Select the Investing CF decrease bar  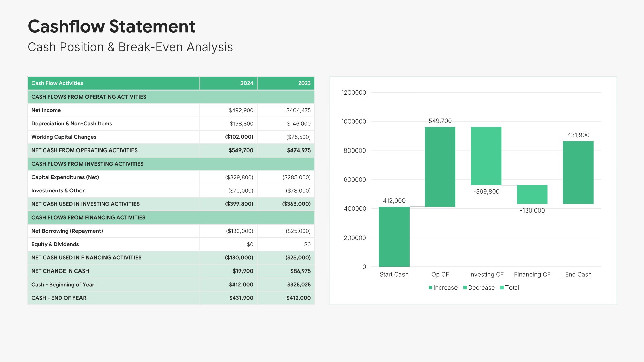(x=486, y=156)
